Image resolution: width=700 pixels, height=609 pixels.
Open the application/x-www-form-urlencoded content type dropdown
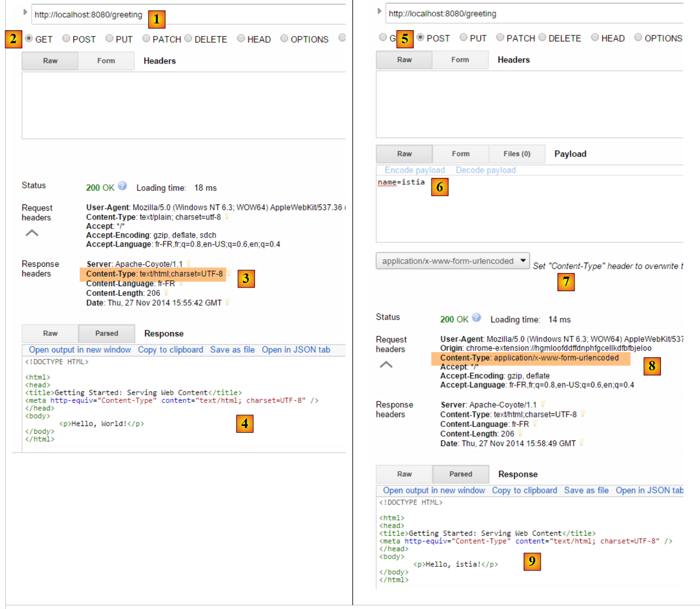pos(452,261)
